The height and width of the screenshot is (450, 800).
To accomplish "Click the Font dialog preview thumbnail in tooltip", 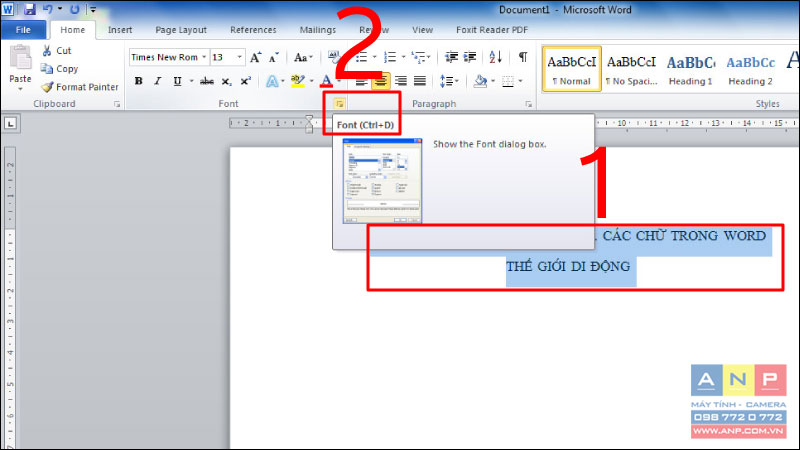I will point(382,181).
